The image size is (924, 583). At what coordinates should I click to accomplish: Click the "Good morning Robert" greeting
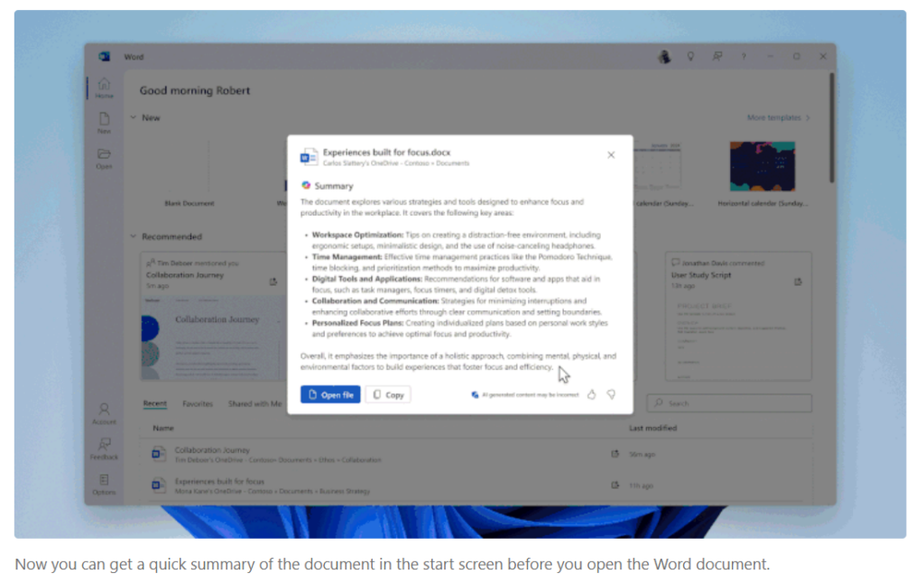coord(195,90)
